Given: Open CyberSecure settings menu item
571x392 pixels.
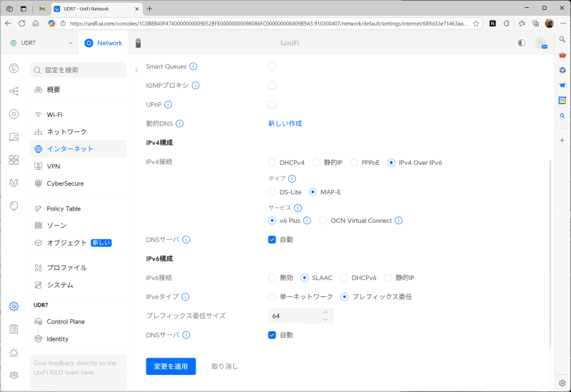Looking at the screenshot, I should pyautogui.click(x=79, y=184).
